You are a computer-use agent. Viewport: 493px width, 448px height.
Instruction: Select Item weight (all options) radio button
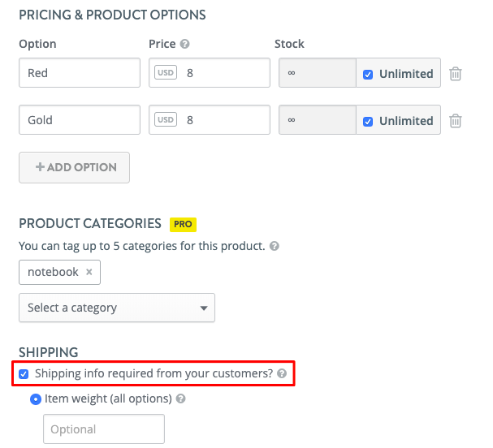click(36, 399)
